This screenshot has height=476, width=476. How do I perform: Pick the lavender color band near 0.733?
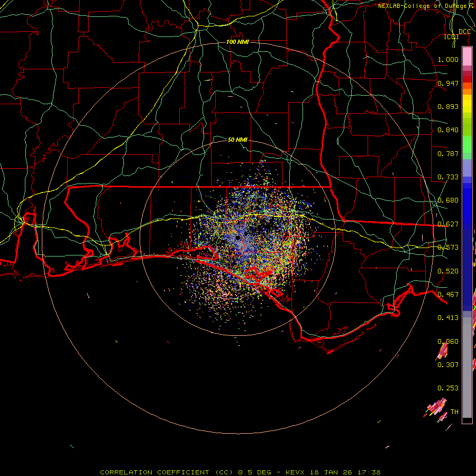tap(467, 168)
